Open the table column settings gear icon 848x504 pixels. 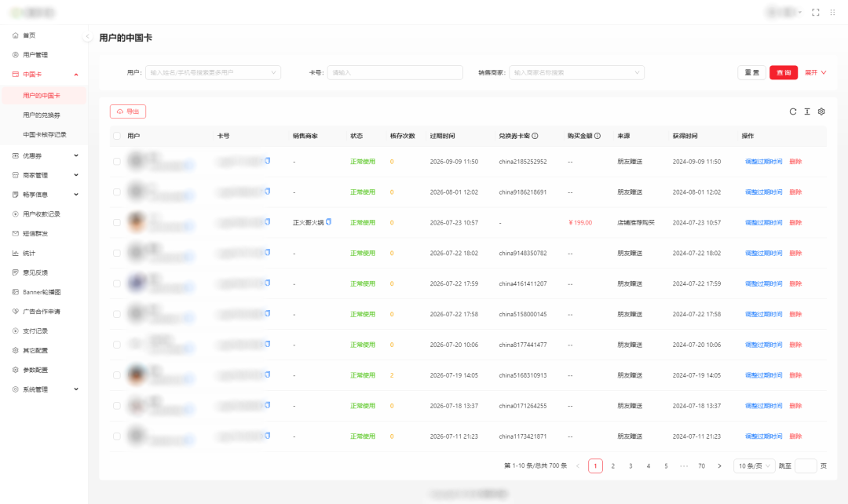pos(821,111)
